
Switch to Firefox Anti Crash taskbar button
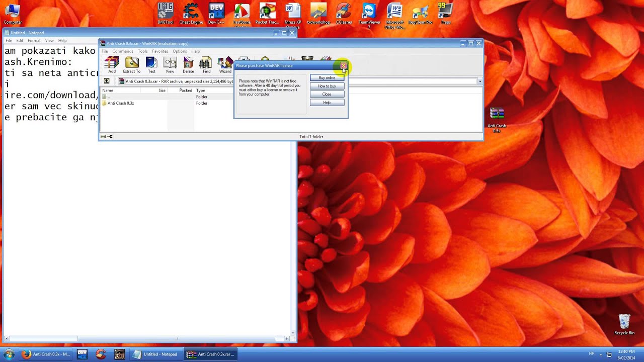[x=46, y=354]
